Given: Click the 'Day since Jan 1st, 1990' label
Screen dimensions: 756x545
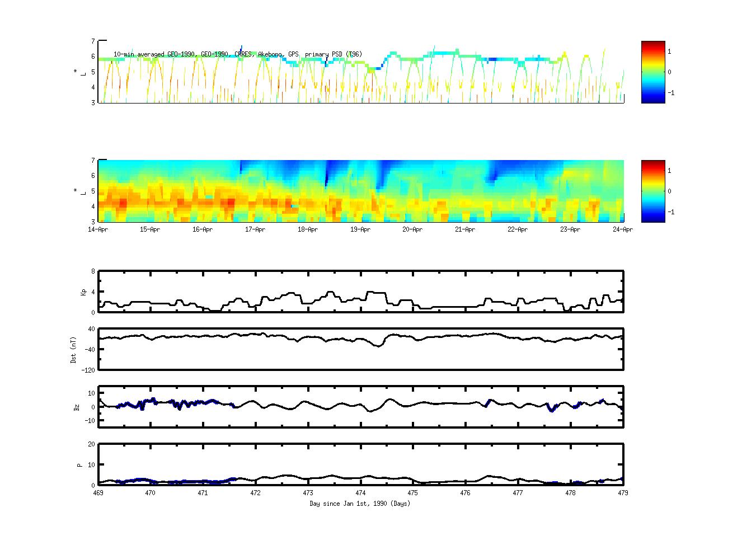Looking at the screenshot, I should tap(360, 504).
